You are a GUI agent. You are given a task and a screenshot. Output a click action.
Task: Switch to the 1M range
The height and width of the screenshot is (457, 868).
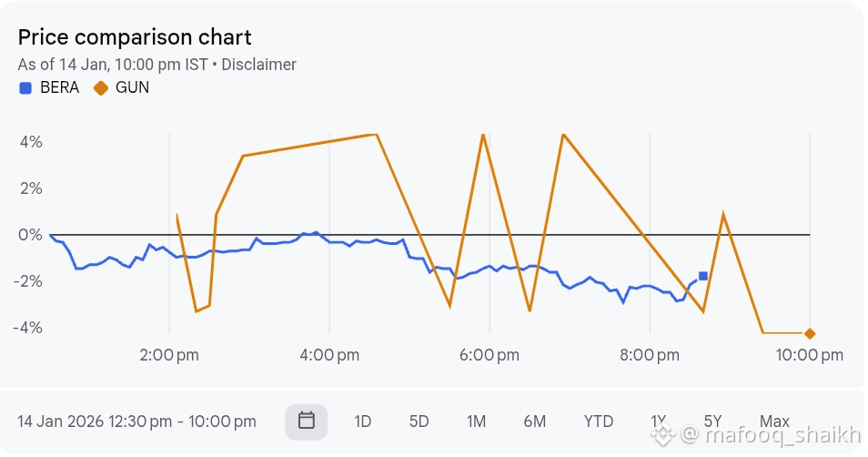coord(476,421)
